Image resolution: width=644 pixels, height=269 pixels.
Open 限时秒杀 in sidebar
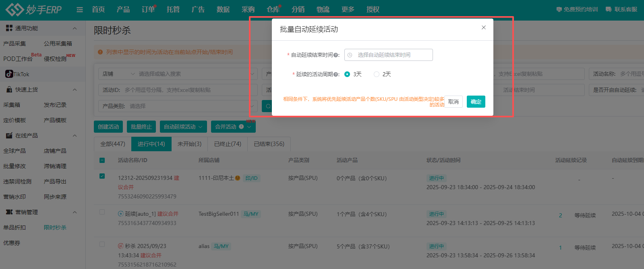[x=55, y=227]
